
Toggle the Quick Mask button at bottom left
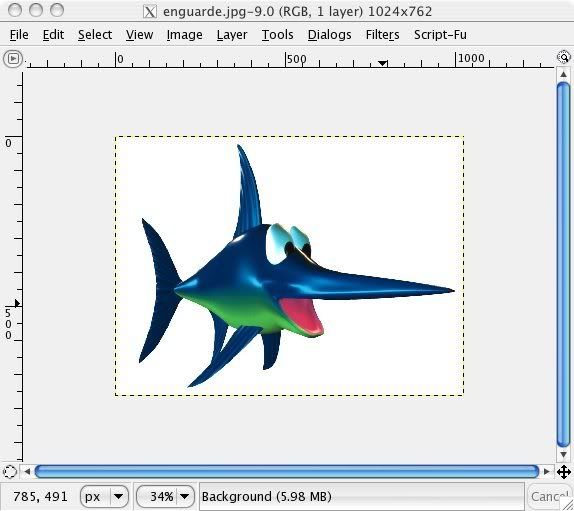coord(10,471)
